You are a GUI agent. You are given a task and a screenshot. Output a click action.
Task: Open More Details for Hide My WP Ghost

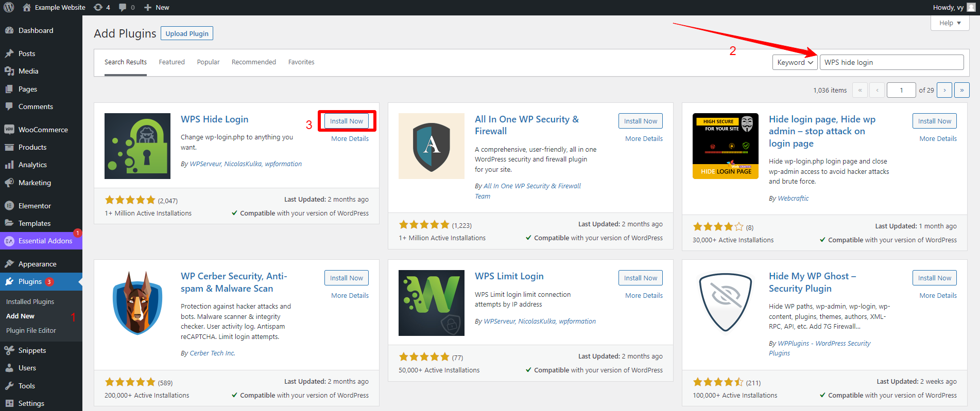(x=938, y=295)
